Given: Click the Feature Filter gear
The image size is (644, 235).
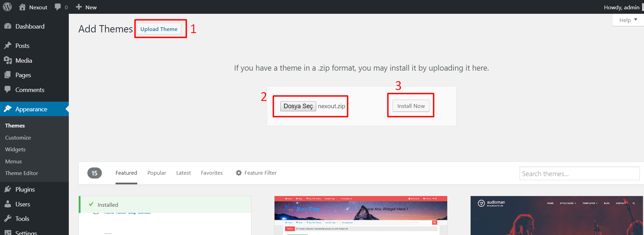Looking at the screenshot, I should (239, 173).
